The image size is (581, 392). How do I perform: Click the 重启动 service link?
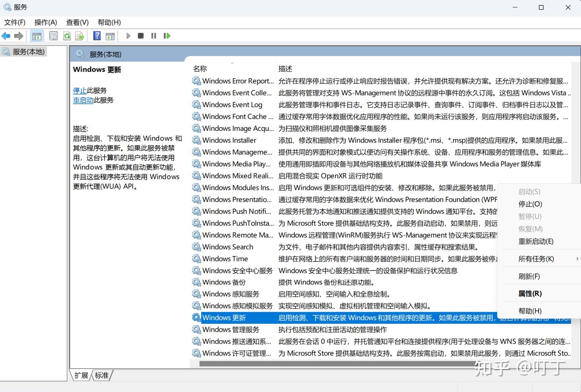click(x=83, y=101)
